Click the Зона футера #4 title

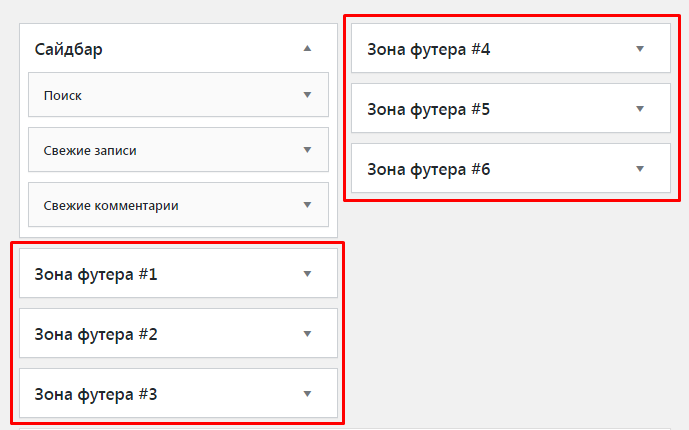tap(429, 48)
